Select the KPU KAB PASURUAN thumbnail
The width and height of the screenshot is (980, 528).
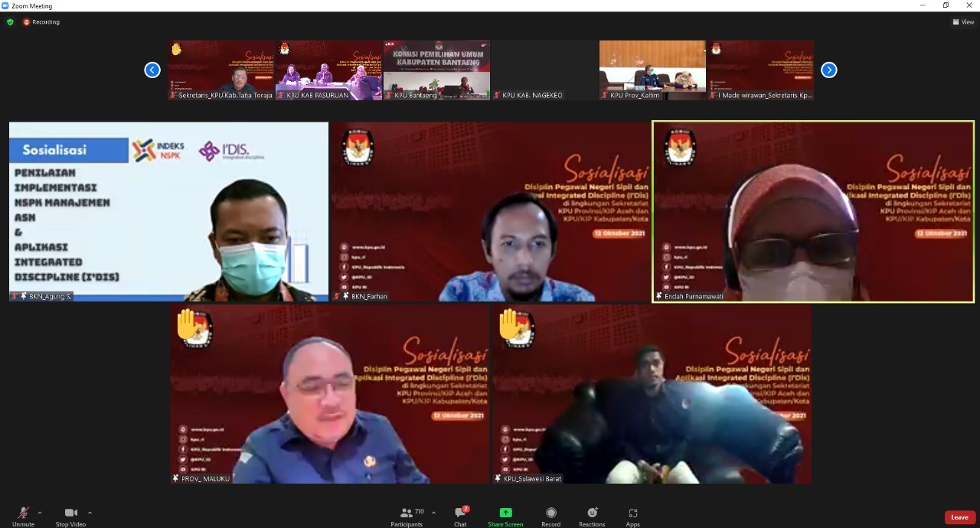328,70
